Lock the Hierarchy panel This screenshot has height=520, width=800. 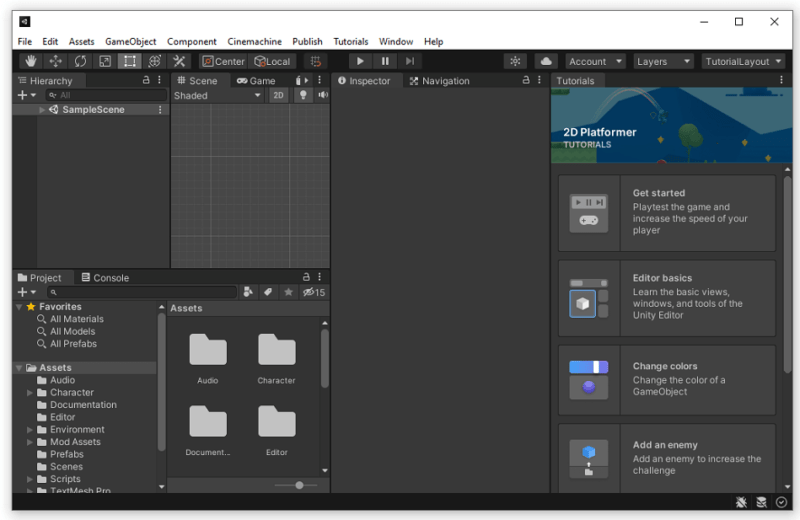pos(146,80)
